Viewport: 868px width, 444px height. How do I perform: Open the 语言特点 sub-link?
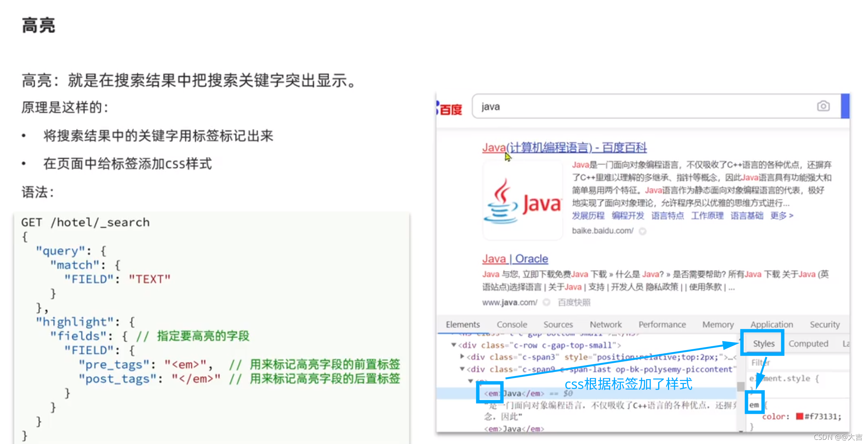667,216
